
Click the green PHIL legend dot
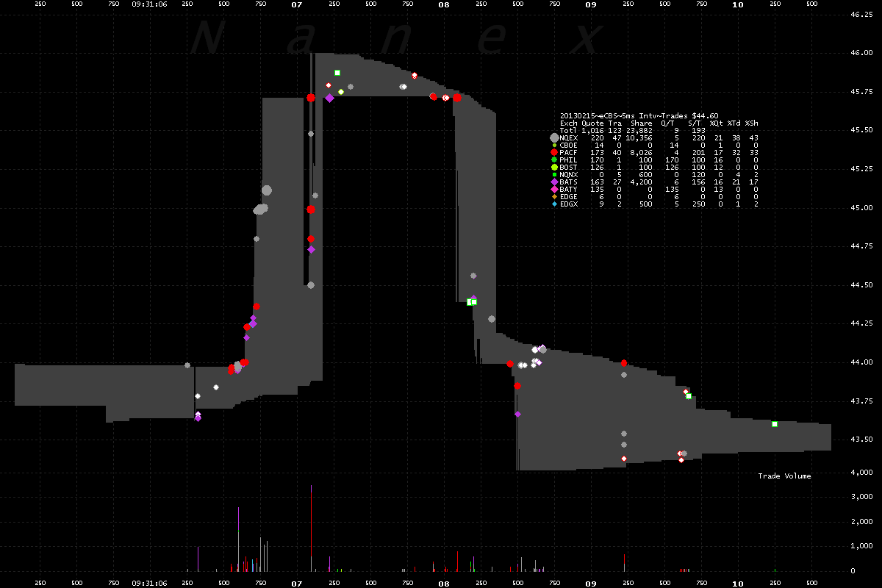coord(554,159)
